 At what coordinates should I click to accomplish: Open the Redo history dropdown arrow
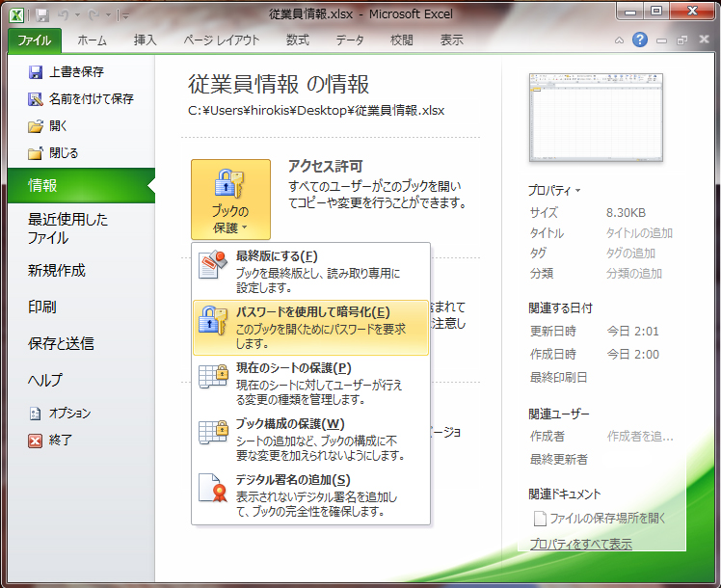(109, 15)
